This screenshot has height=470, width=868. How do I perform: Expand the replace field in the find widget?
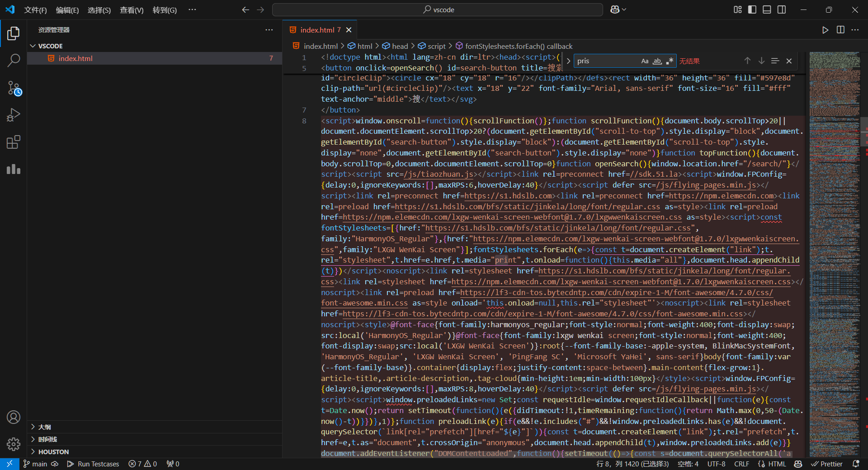tap(568, 61)
